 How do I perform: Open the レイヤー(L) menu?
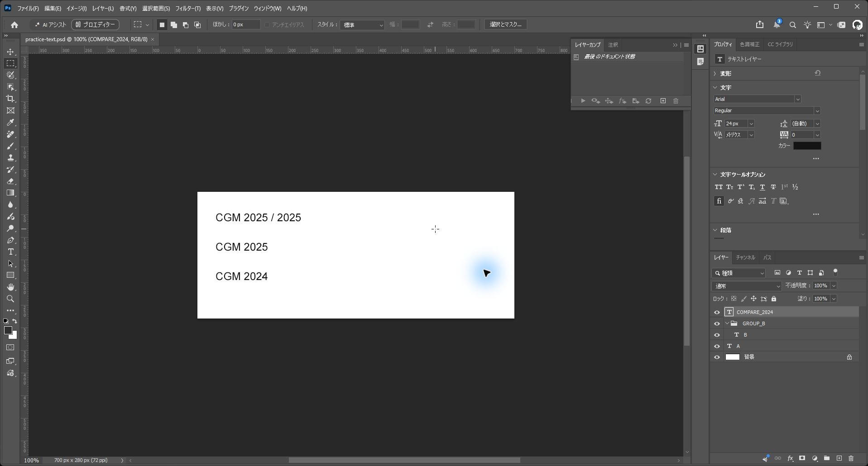click(x=103, y=9)
